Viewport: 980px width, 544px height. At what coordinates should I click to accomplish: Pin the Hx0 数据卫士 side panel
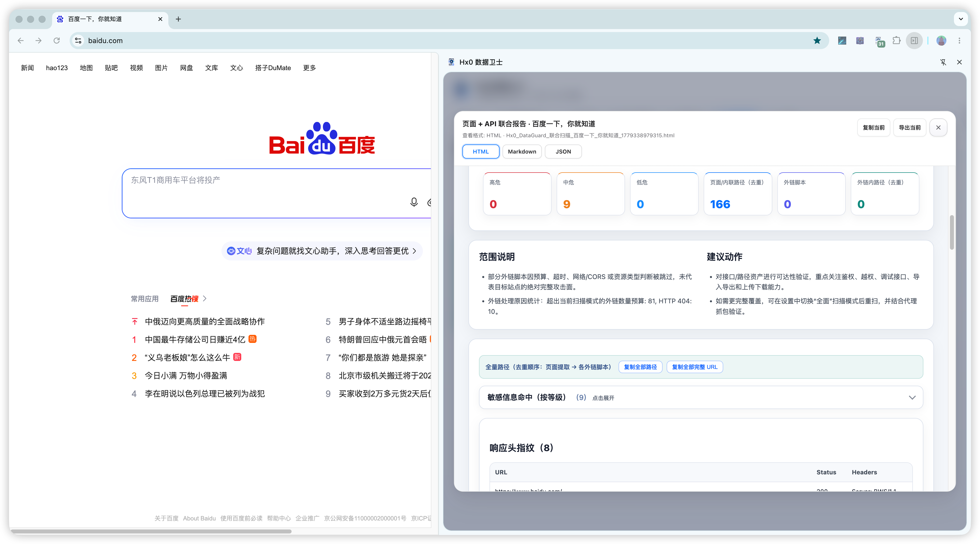943,62
